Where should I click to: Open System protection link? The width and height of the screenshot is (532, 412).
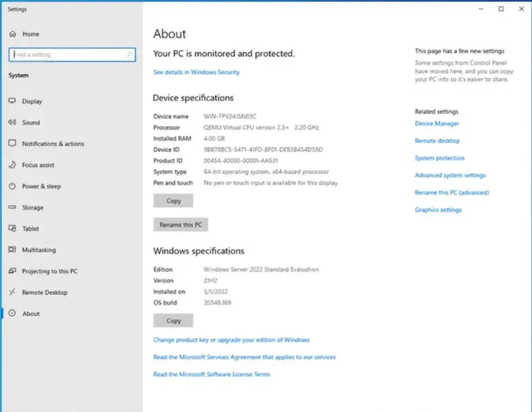point(440,158)
